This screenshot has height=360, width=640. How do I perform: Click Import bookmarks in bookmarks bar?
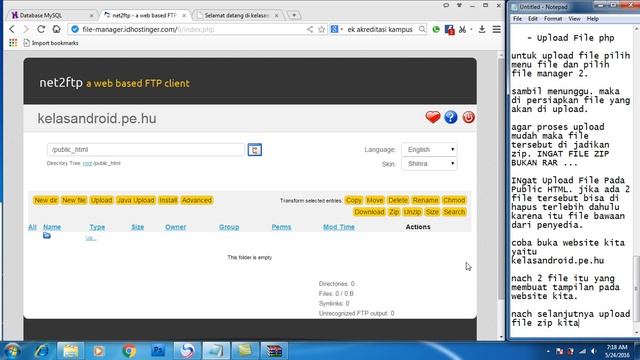(x=51, y=43)
